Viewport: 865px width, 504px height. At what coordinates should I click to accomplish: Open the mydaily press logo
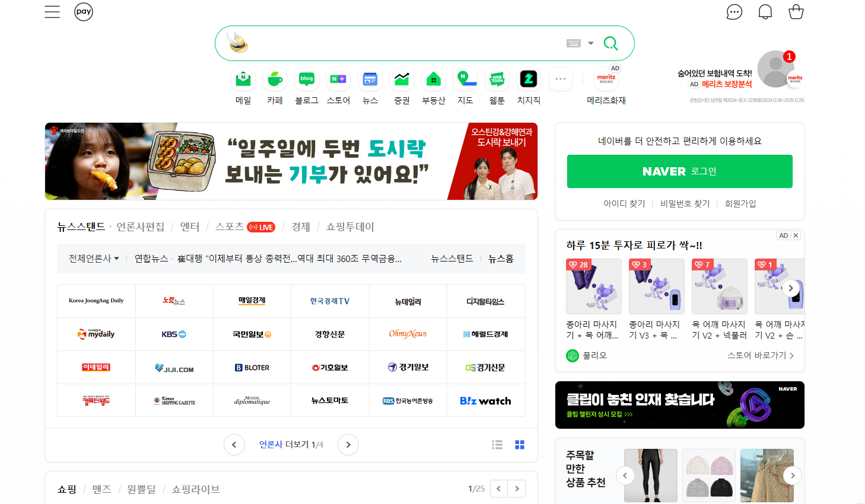tap(96, 334)
